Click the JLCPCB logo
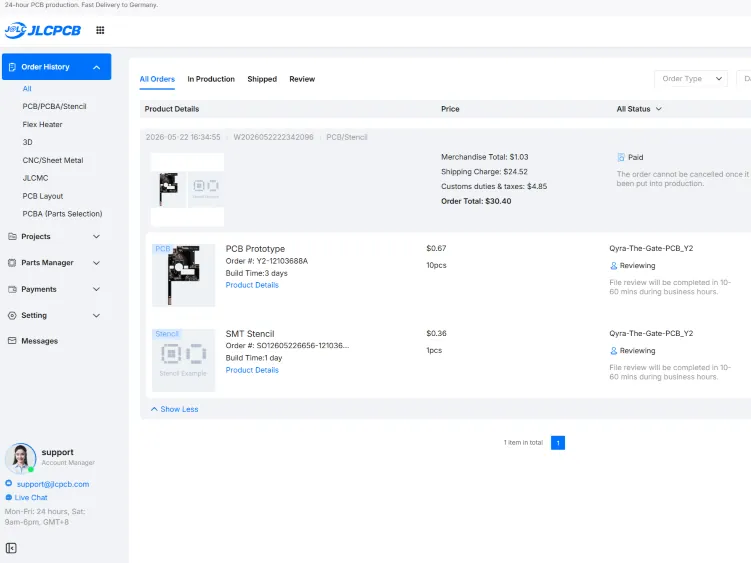The width and height of the screenshot is (751, 563). 43,30
